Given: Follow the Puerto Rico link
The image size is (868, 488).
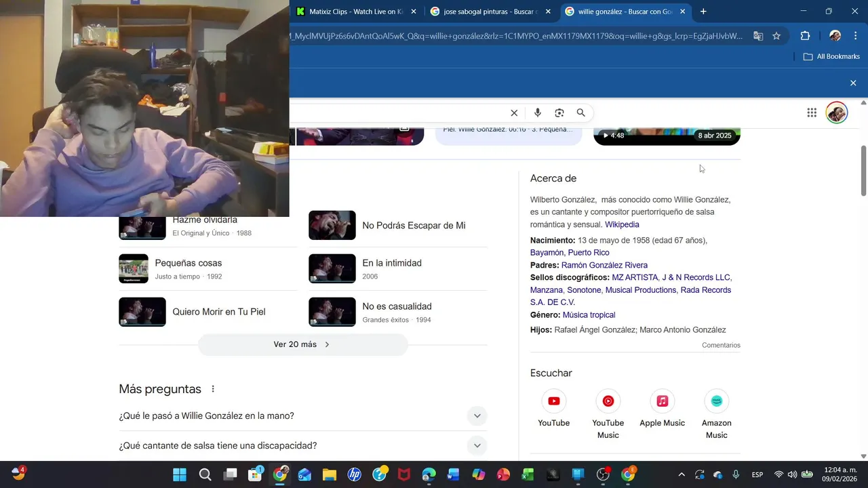Looking at the screenshot, I should pyautogui.click(x=589, y=253).
